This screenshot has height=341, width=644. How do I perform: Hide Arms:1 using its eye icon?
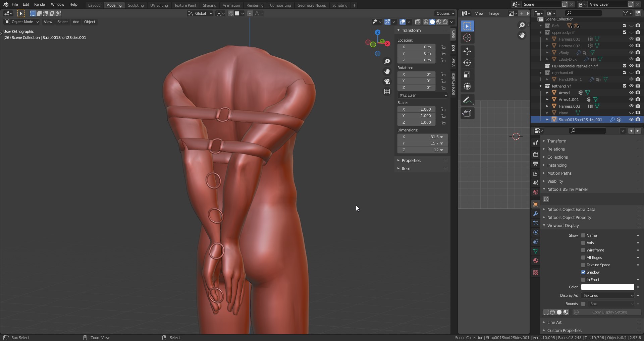pos(631,93)
